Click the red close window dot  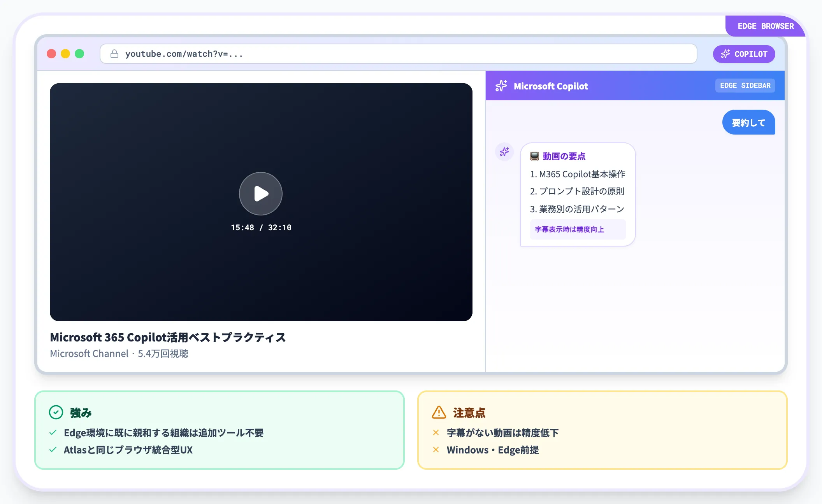(x=51, y=54)
